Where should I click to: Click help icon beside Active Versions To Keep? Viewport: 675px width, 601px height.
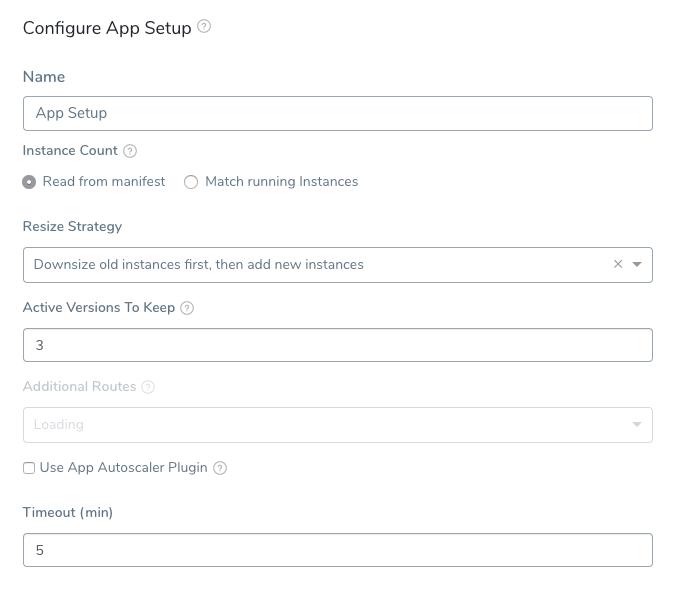[187, 308]
